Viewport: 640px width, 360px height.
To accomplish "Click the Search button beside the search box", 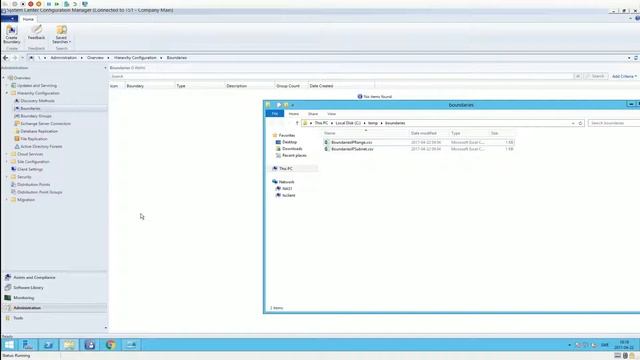I will click(596, 76).
